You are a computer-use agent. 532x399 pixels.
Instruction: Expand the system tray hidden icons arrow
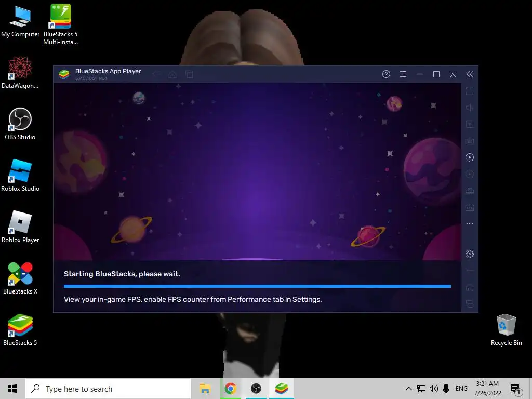[x=409, y=389]
